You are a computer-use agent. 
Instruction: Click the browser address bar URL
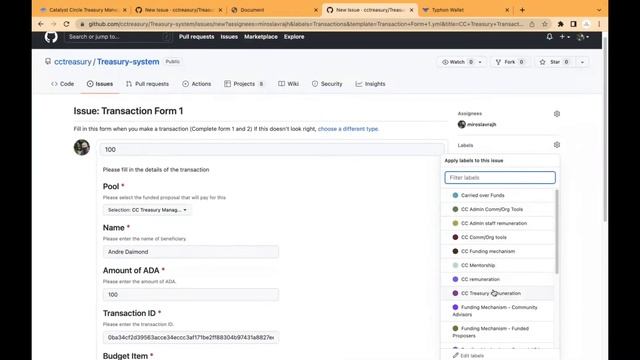point(305,24)
